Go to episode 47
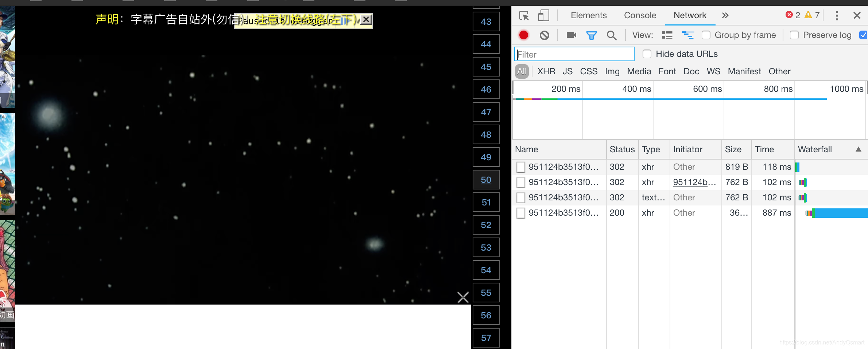868x349 pixels. click(486, 112)
